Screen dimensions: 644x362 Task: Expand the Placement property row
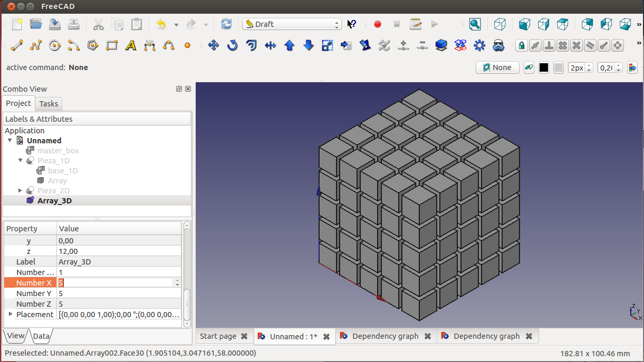pos(11,314)
